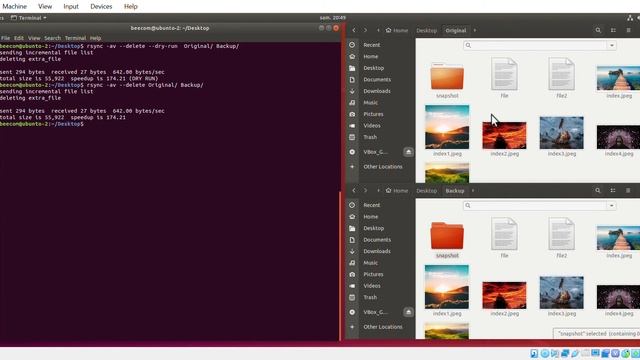Screen dimensions: 640x360
Task: Open the Machine menu in VirtualBox
Action: pos(14,7)
